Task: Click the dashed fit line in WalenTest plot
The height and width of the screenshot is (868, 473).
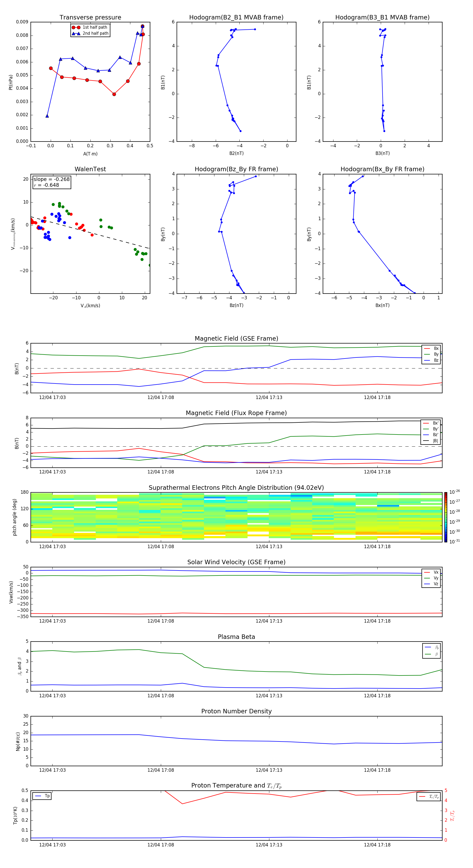Action: tap(90, 233)
